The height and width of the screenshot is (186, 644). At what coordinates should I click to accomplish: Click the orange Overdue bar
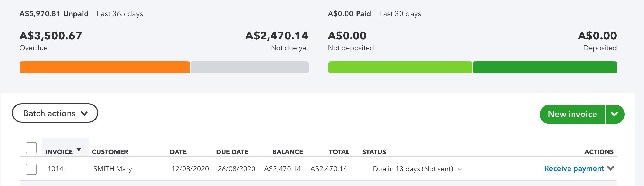[x=105, y=67]
